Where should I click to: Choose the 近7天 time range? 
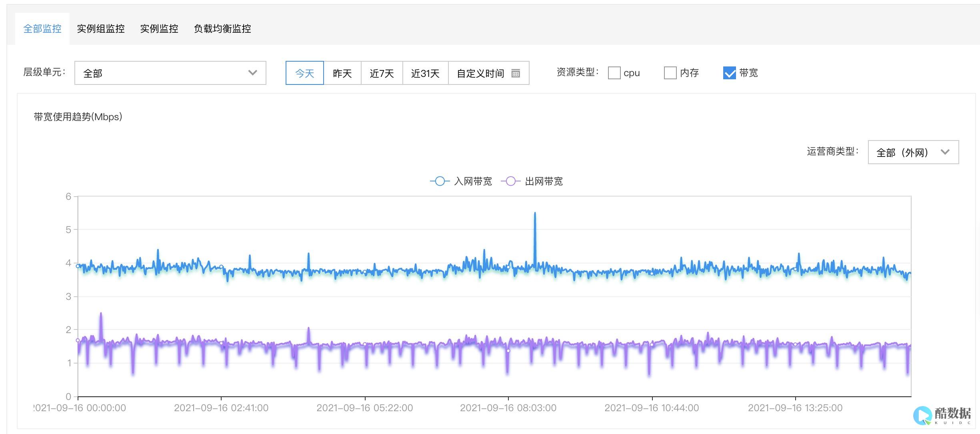382,73
